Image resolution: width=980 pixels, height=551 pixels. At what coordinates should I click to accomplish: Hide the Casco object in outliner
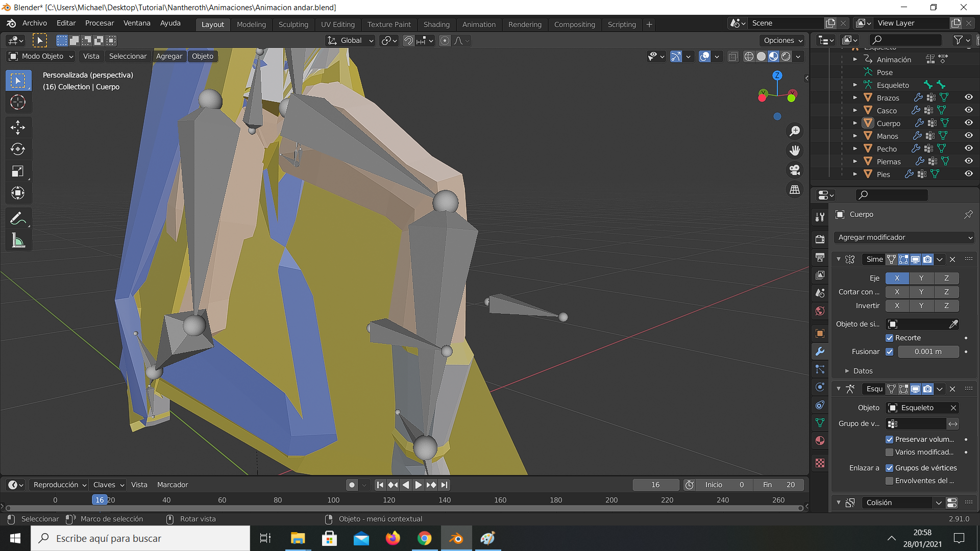tap(968, 110)
